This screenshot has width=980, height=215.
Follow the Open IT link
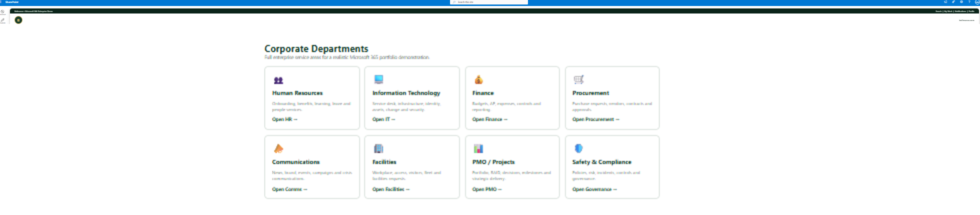(x=384, y=119)
